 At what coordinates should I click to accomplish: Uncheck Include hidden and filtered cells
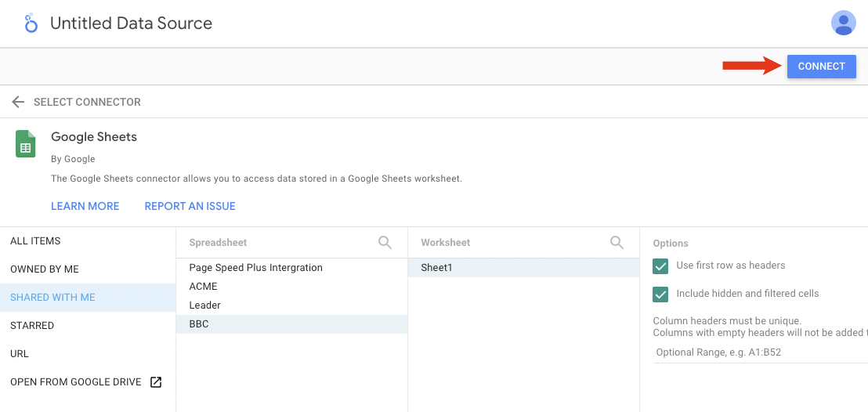pos(660,294)
